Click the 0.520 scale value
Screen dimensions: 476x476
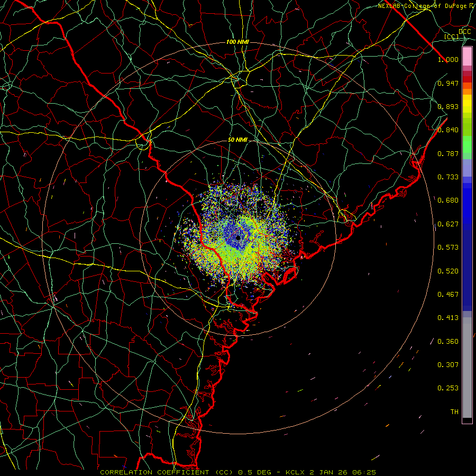[x=448, y=271]
